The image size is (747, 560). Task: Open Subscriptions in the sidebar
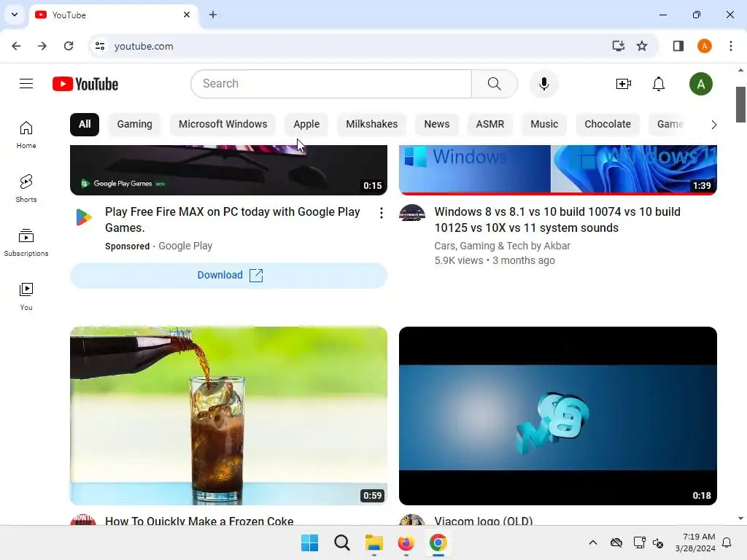click(26, 242)
